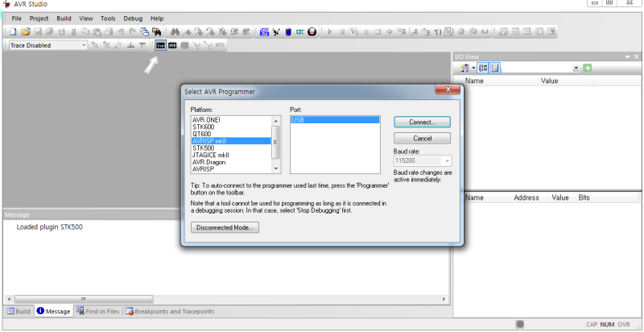Open the Debug menu

coord(133,19)
